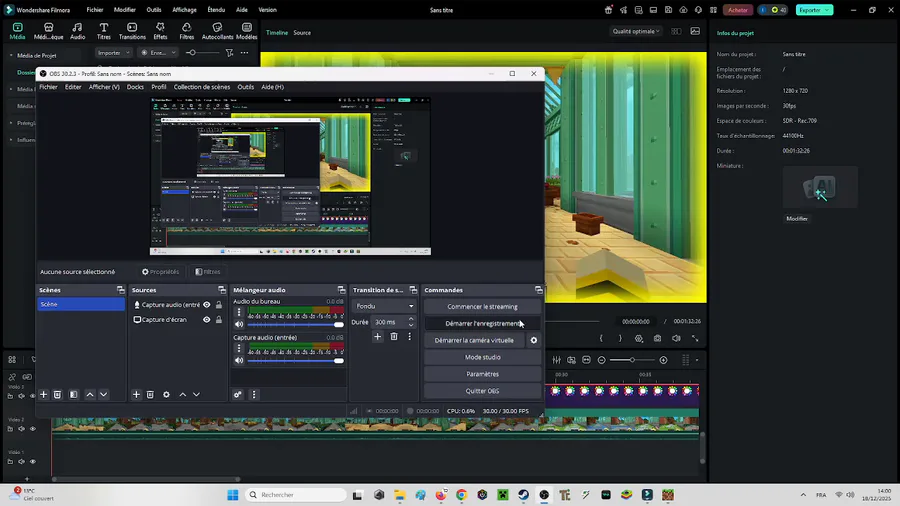The height and width of the screenshot is (506, 900).
Task: Open the Titres tab in Filmora
Action: coord(103,31)
